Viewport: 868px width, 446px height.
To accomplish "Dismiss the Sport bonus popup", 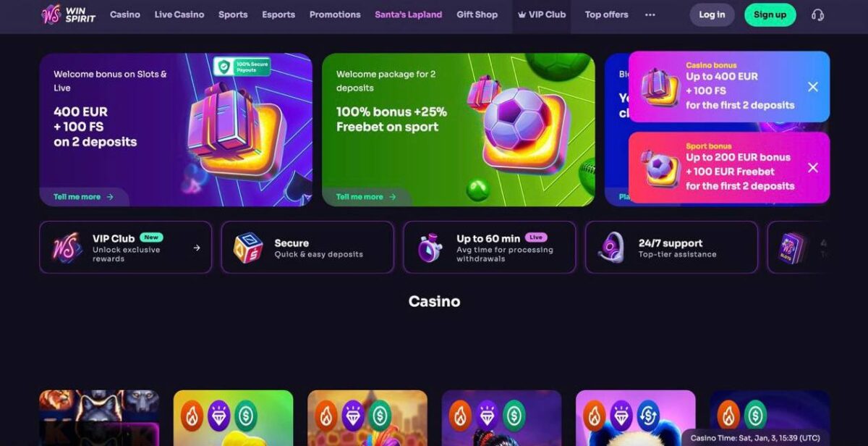I will [x=813, y=168].
